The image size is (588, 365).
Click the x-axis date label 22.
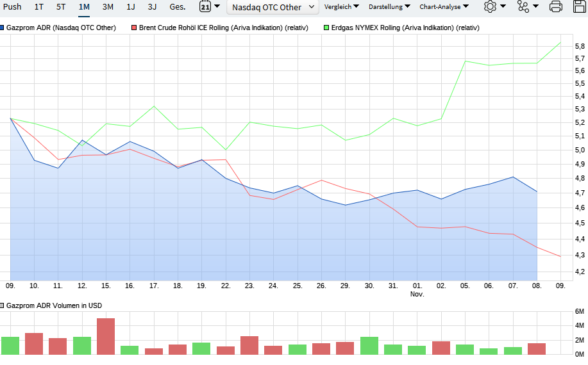pyautogui.click(x=225, y=286)
